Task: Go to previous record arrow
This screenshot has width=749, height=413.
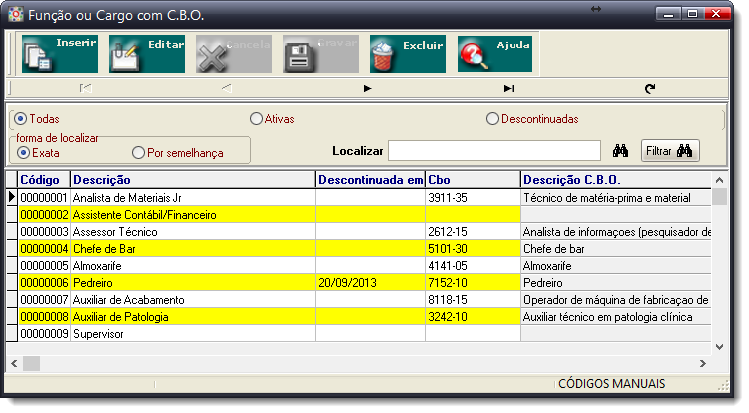Action: (x=227, y=88)
